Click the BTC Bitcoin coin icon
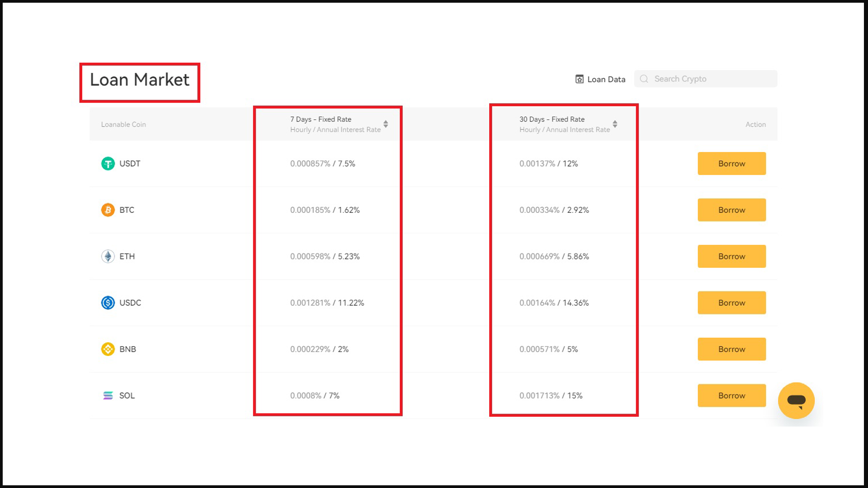 [108, 210]
